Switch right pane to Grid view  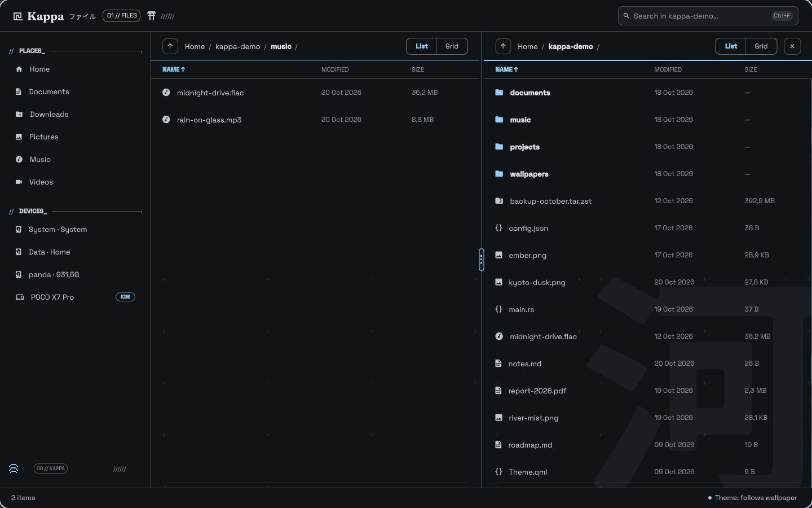761,46
